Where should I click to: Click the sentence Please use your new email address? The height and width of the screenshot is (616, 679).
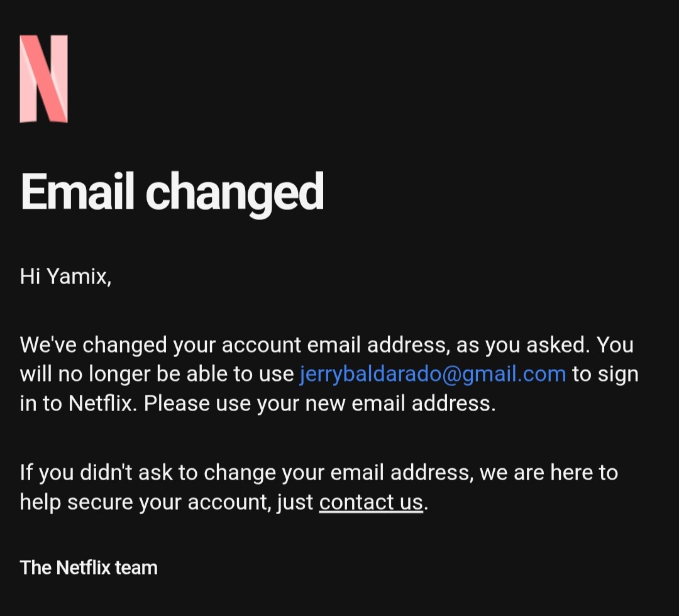319,404
